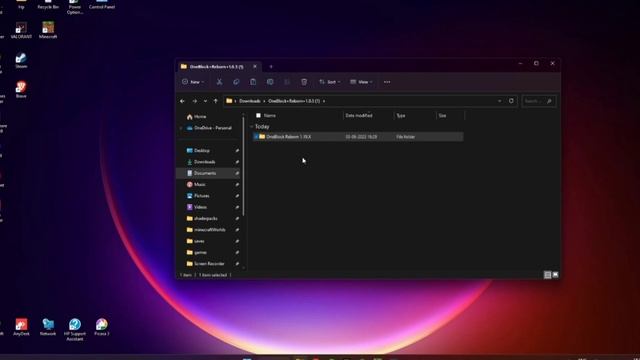Image resolution: width=640 pixels, height=360 pixels.
Task: Select the Picasa 3 desktop icon
Action: click(x=102, y=327)
